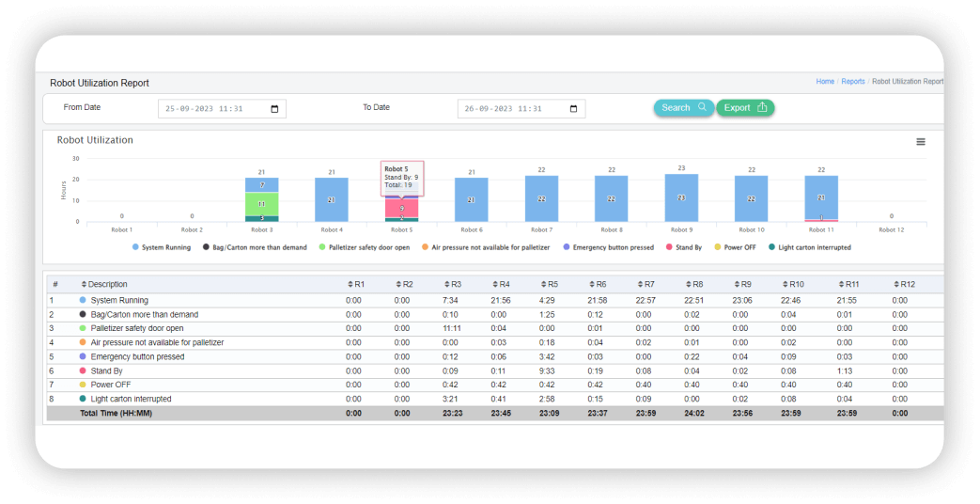Click the sort arrows beside Description header

(x=84, y=284)
